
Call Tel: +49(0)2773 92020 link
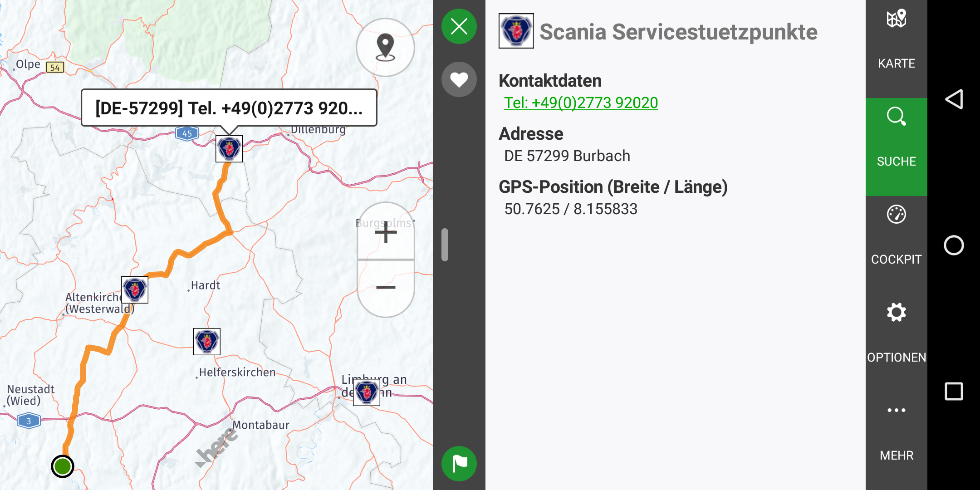pos(581,103)
